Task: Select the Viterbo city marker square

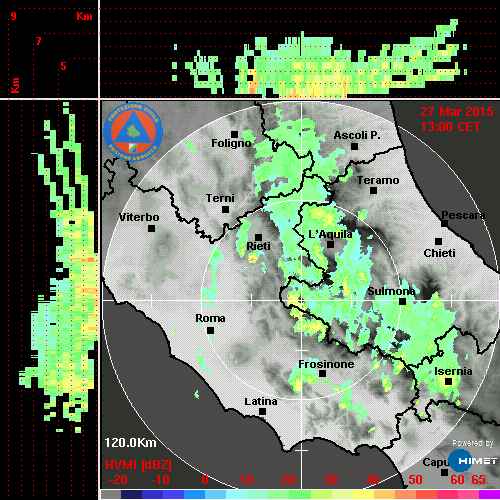Action: (x=151, y=229)
